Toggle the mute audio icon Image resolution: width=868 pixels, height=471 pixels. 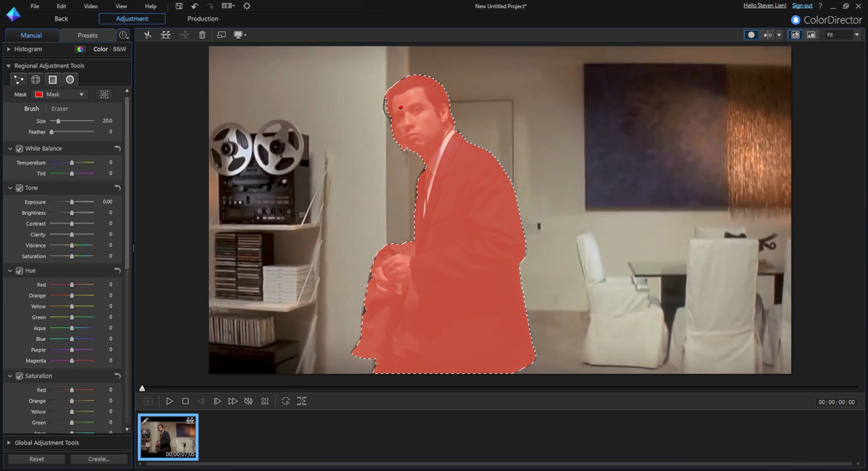coord(248,401)
